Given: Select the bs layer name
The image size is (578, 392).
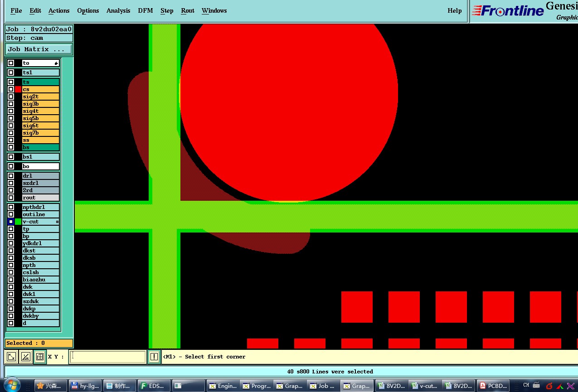Looking at the screenshot, I should coord(41,147).
